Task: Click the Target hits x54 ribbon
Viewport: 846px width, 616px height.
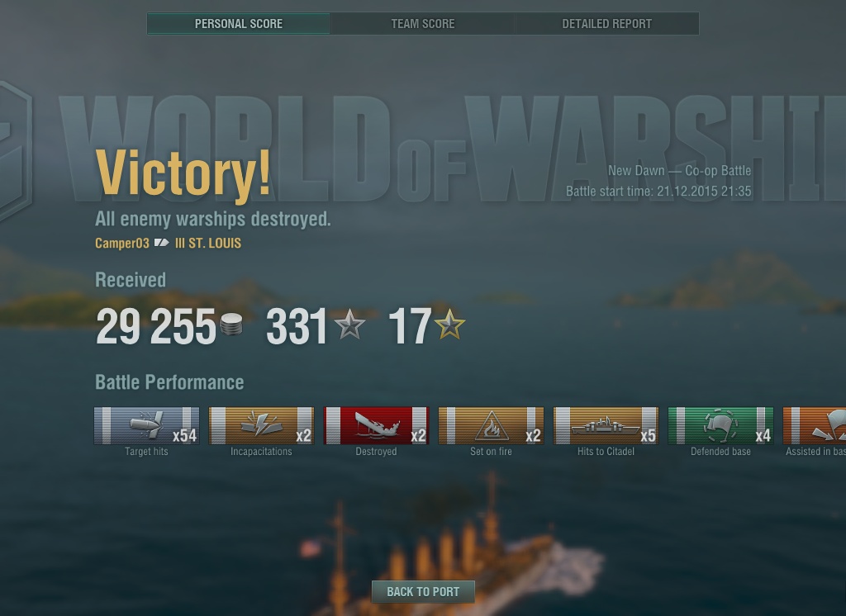Action: click(147, 426)
